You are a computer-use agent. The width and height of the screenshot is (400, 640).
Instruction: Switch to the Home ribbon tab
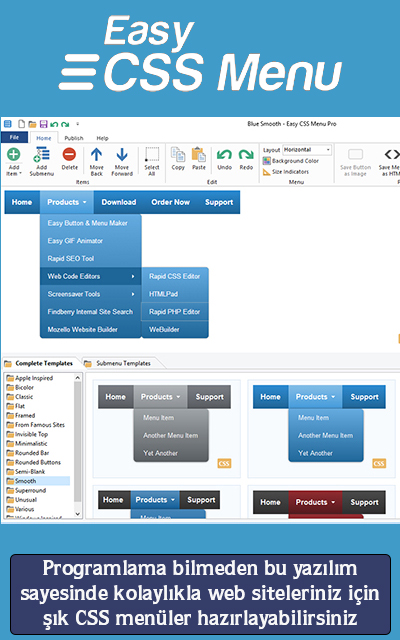coord(44,138)
